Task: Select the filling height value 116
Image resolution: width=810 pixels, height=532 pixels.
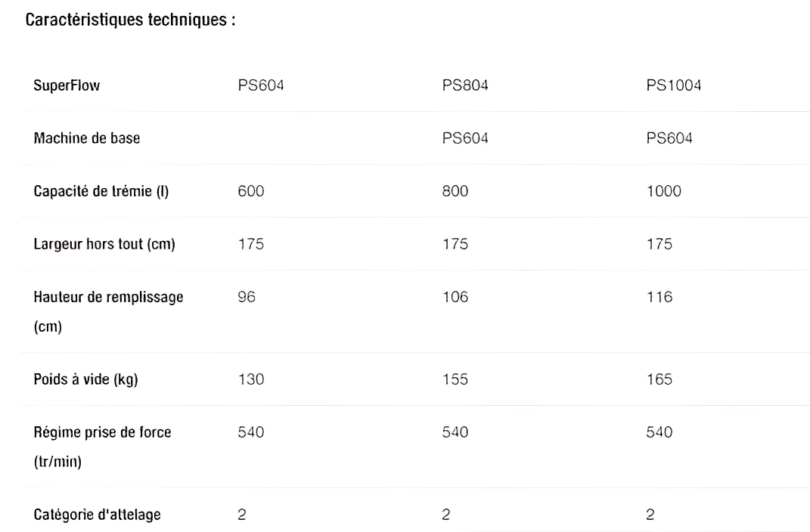Action: coord(659,298)
